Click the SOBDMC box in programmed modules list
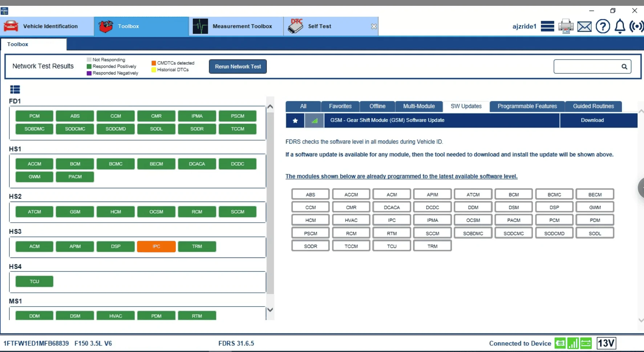 (x=473, y=233)
